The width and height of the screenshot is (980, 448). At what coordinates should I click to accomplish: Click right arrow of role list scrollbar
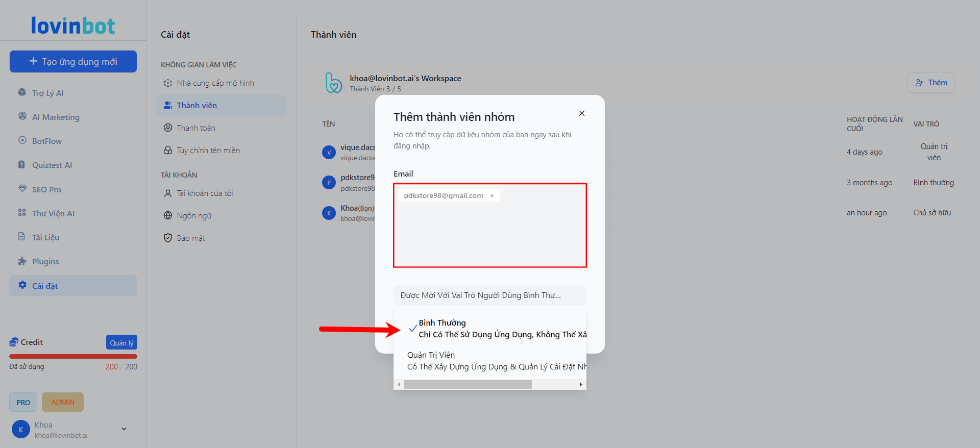(x=581, y=385)
